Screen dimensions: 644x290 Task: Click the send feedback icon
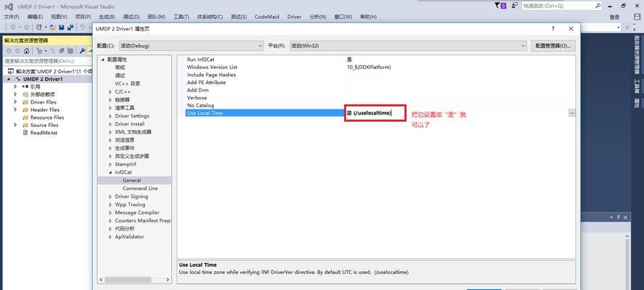tap(514, 5)
